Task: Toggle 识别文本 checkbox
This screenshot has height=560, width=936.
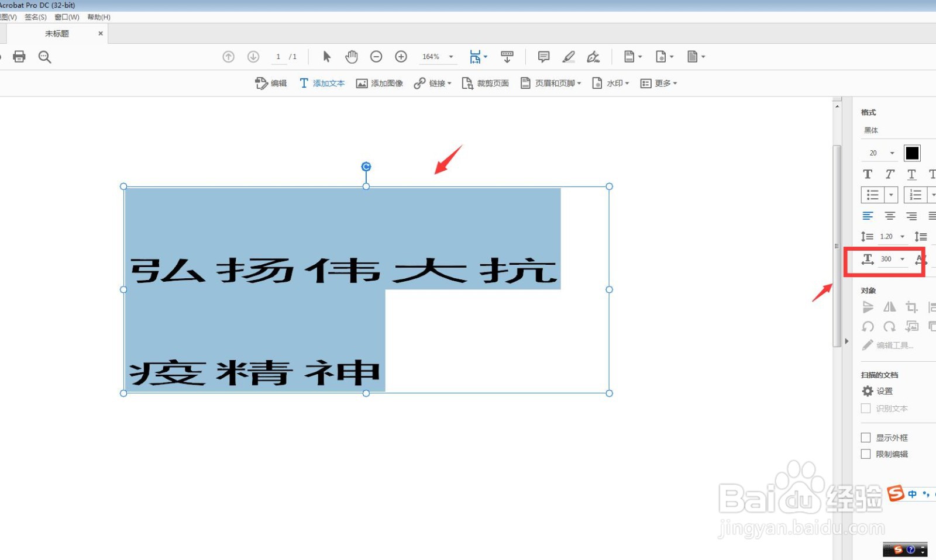Action: point(866,409)
